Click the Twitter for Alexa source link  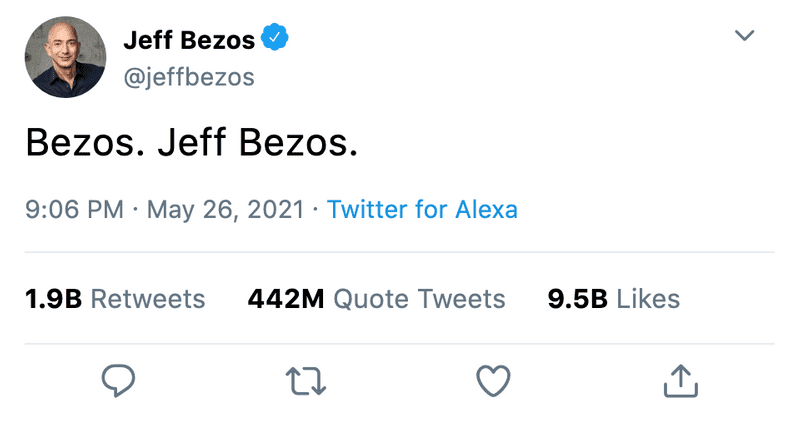tap(422, 210)
